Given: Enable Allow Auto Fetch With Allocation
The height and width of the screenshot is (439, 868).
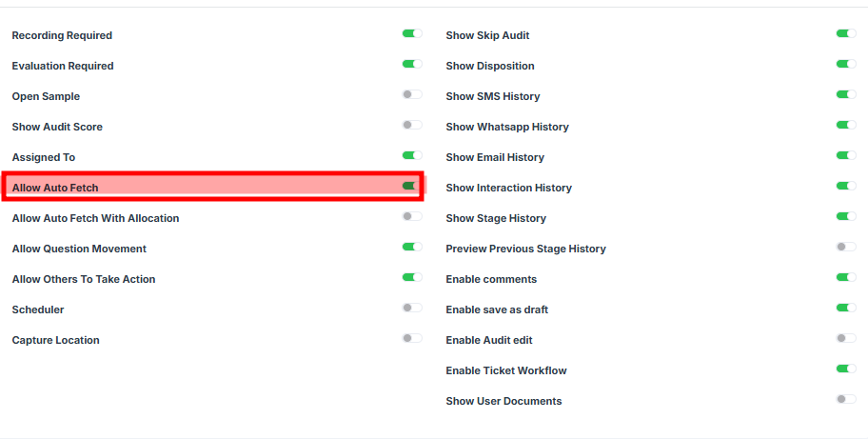Looking at the screenshot, I should click(411, 216).
